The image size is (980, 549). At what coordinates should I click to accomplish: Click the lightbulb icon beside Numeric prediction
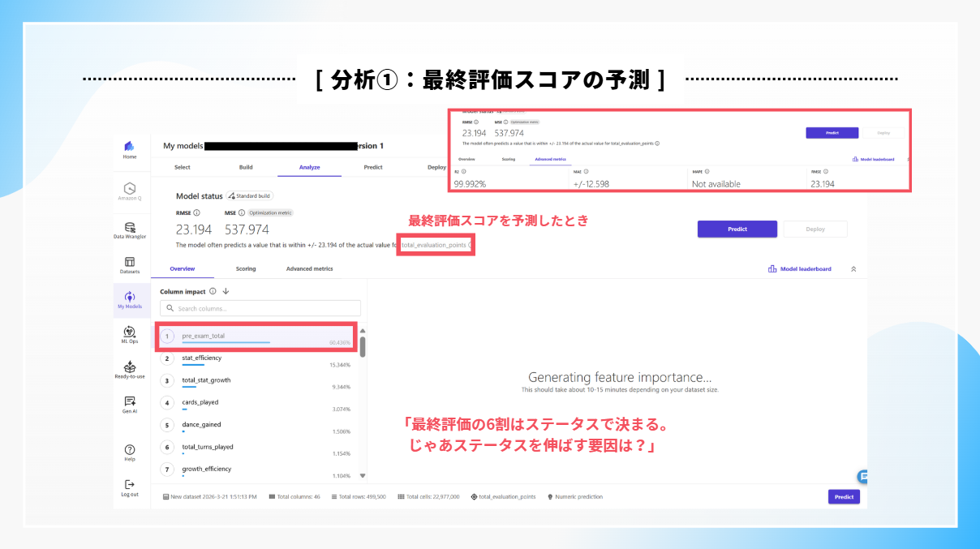pyautogui.click(x=551, y=496)
